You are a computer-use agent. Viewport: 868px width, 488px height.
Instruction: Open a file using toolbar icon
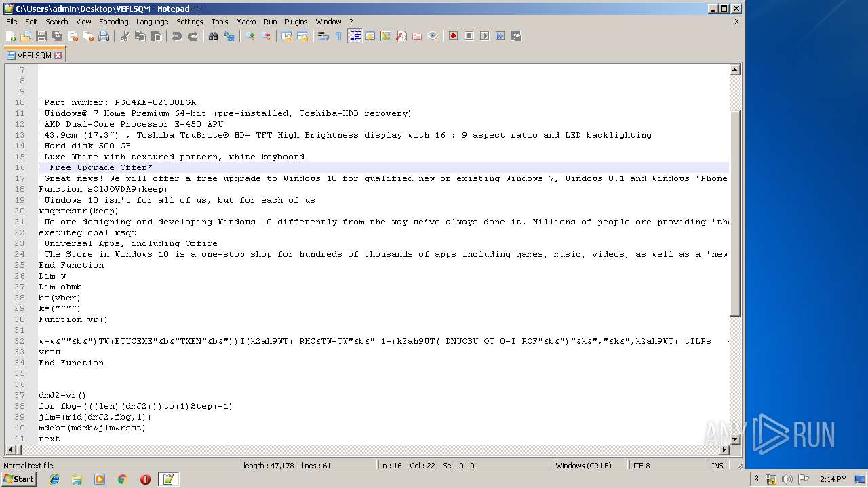(26, 36)
